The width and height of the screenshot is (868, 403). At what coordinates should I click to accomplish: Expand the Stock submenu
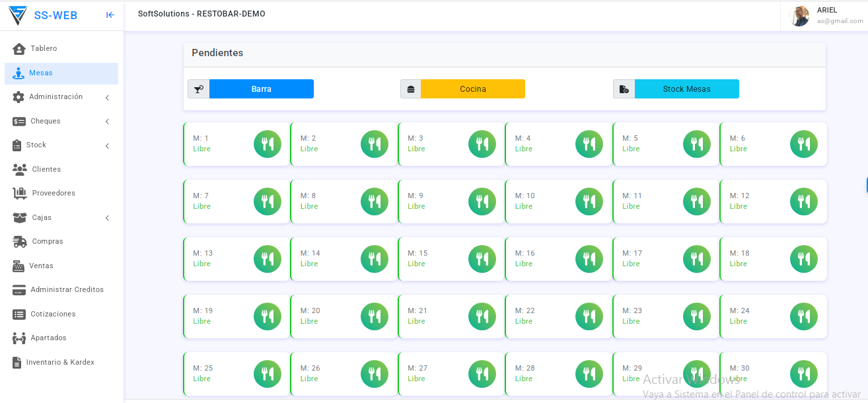coord(107,146)
